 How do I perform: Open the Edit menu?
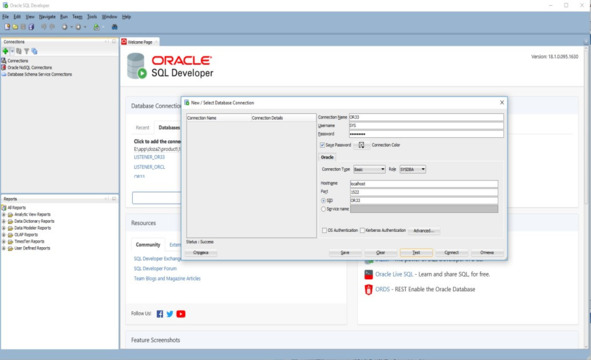17,17
